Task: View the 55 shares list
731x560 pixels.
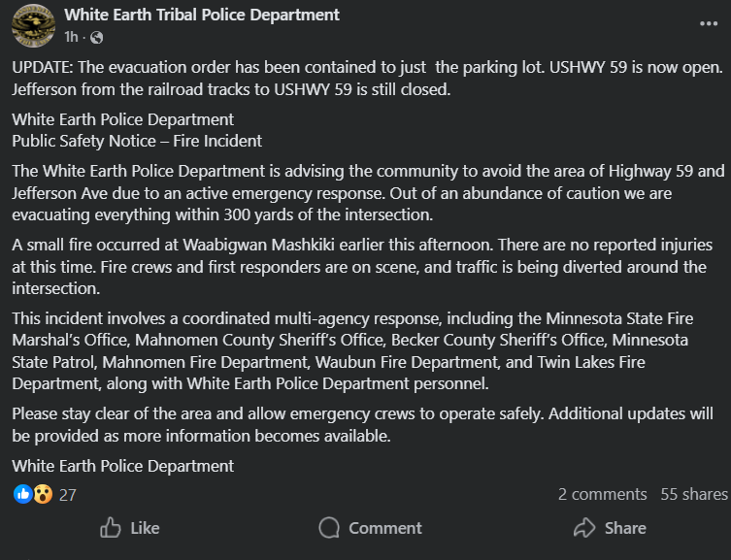Action: (693, 494)
